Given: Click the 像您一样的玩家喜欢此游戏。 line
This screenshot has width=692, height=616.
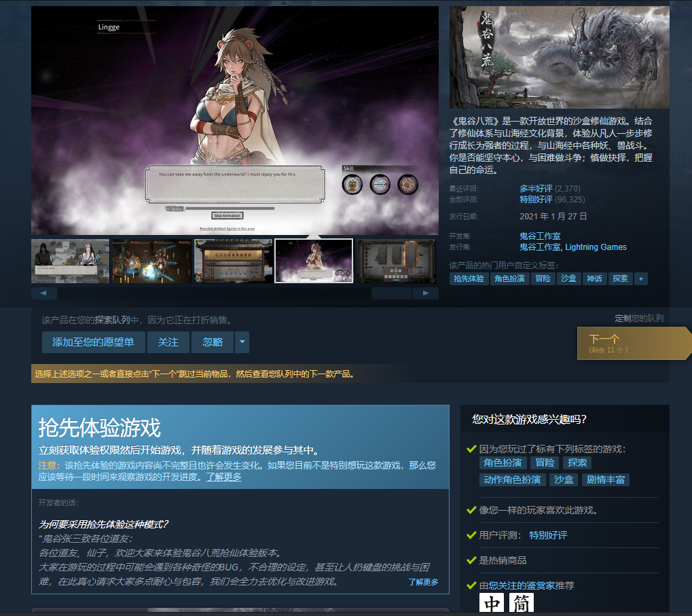Looking at the screenshot, I should click(x=539, y=510).
